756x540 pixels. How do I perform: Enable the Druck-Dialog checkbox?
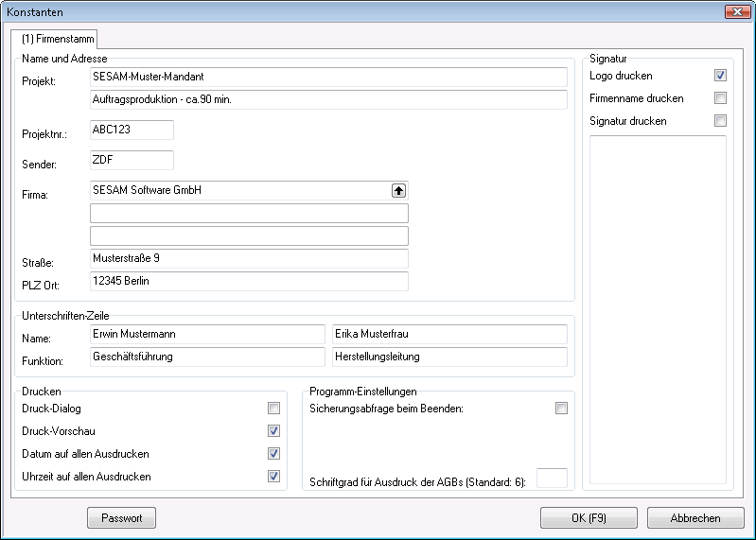[273, 409]
